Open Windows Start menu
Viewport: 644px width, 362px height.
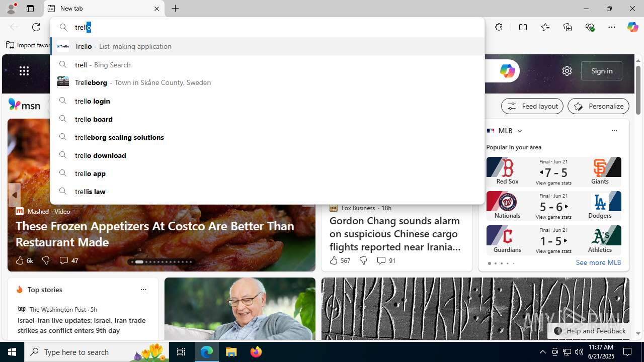[x=12, y=352]
